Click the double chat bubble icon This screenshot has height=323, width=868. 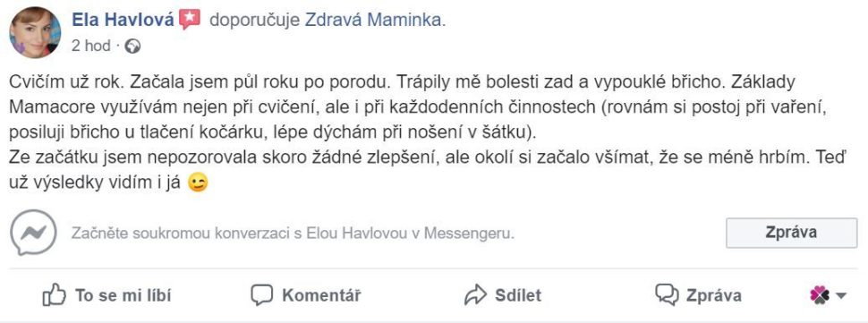667,295
